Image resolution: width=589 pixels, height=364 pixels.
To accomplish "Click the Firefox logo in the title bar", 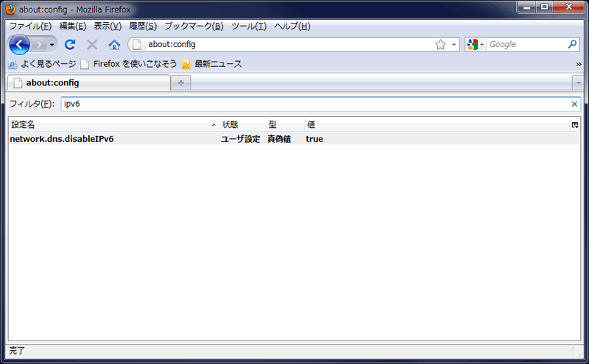I will click(x=10, y=9).
